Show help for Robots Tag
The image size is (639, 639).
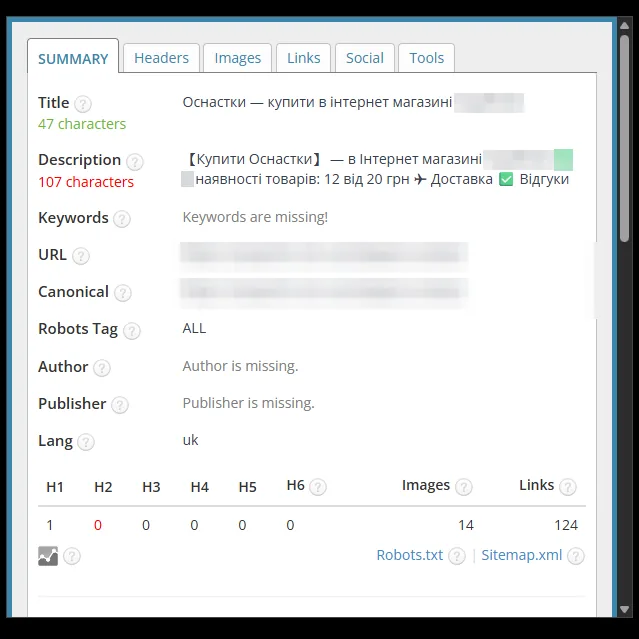[x=132, y=331]
